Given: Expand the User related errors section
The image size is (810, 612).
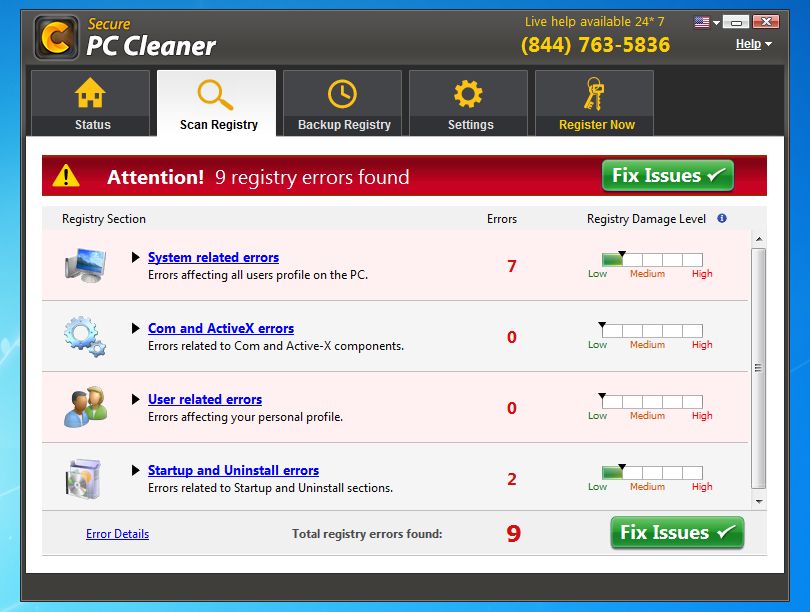Looking at the screenshot, I should coord(134,399).
